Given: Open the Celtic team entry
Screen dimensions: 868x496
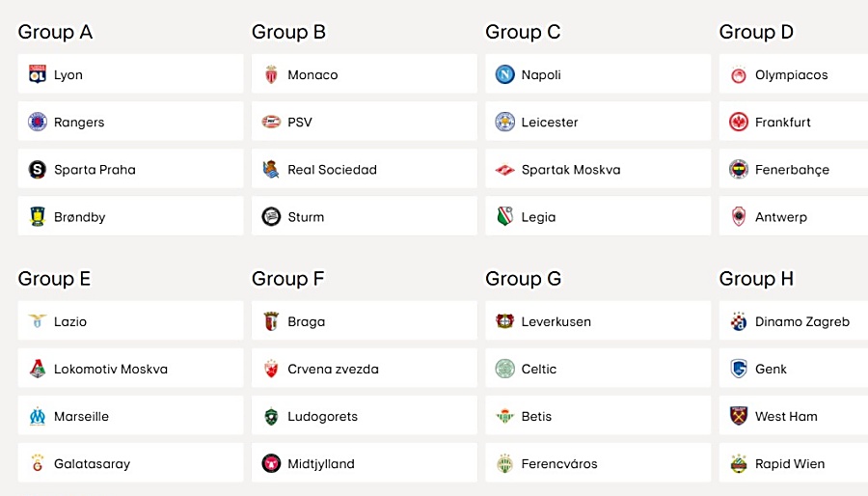Looking at the screenshot, I should (598, 369).
